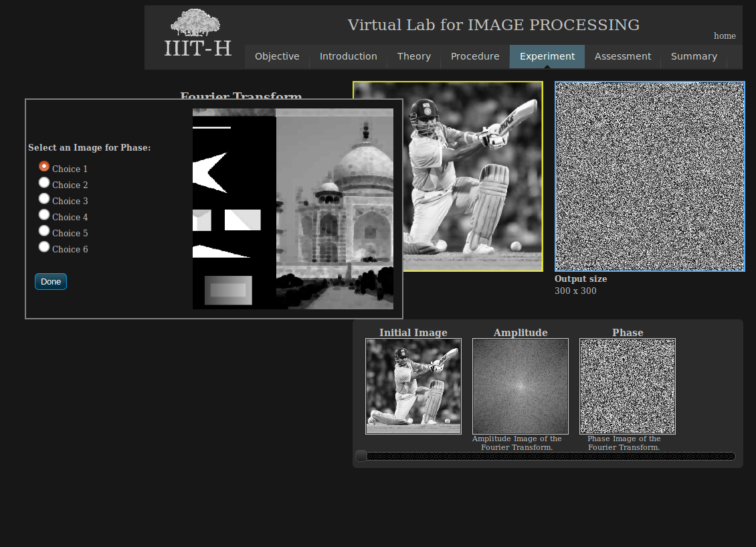Enable the Choice 6 option

point(43,246)
